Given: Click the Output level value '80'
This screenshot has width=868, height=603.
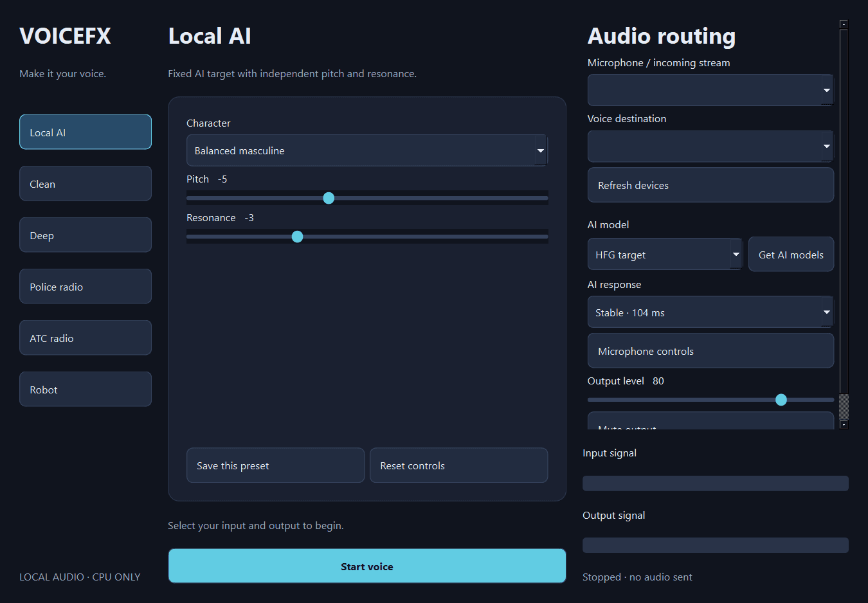Looking at the screenshot, I should click(x=658, y=381).
